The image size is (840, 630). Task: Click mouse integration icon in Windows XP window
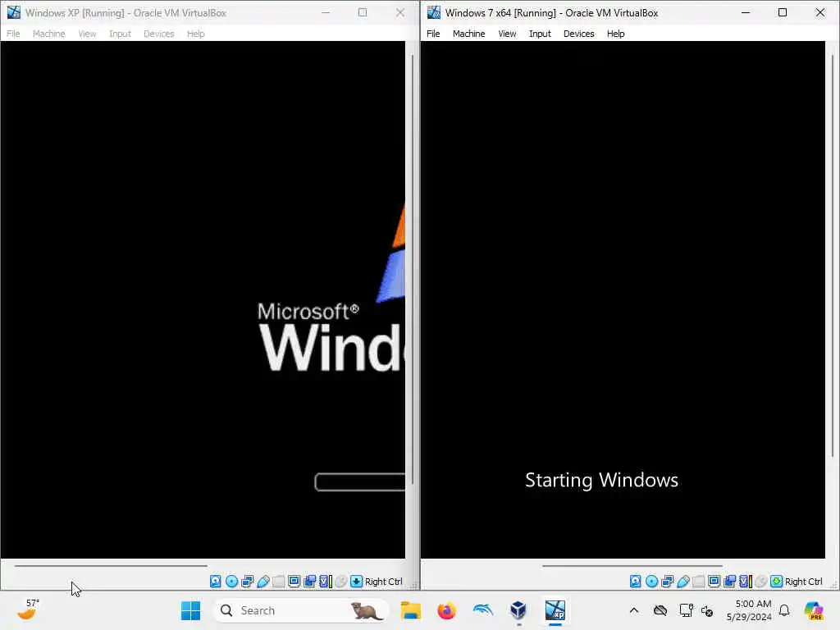coord(340,582)
